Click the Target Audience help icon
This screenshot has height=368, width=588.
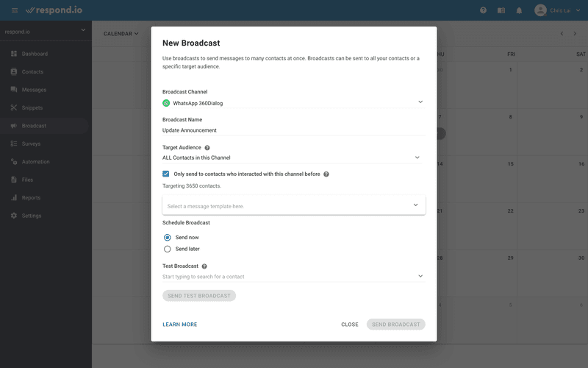207,148
